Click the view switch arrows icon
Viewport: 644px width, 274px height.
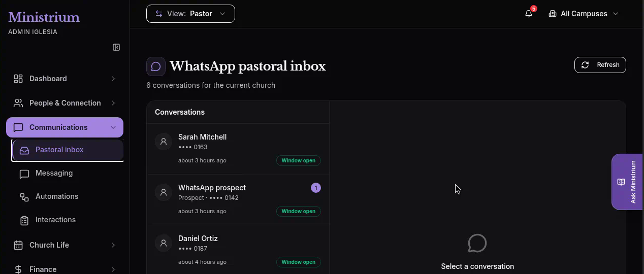click(x=159, y=14)
